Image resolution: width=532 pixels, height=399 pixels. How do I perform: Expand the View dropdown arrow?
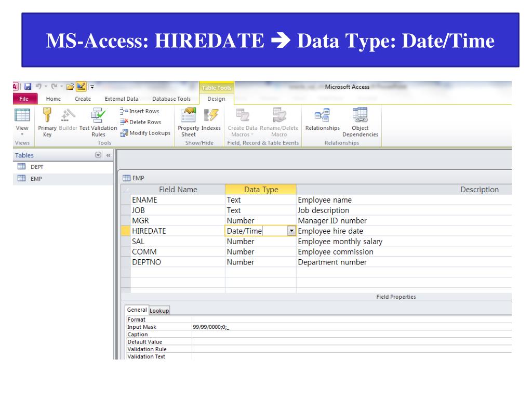pyautogui.click(x=22, y=135)
